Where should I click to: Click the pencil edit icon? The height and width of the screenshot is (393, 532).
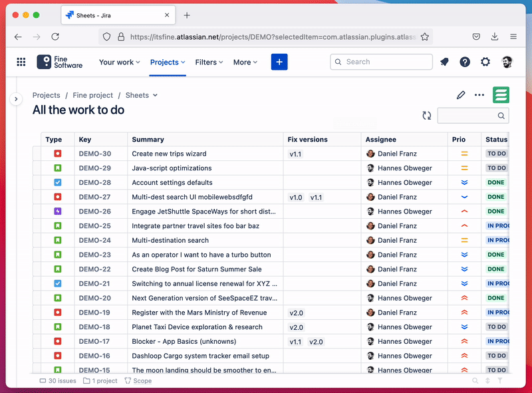[x=461, y=95]
